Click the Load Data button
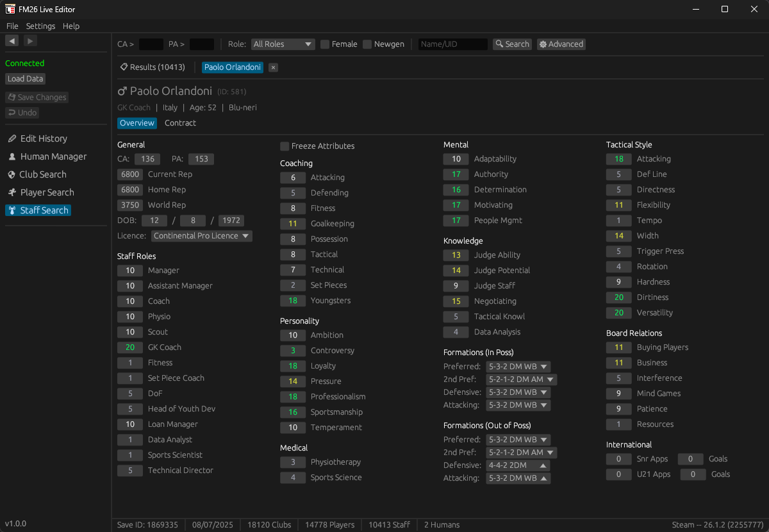The height and width of the screenshot is (532, 769). (x=26, y=79)
